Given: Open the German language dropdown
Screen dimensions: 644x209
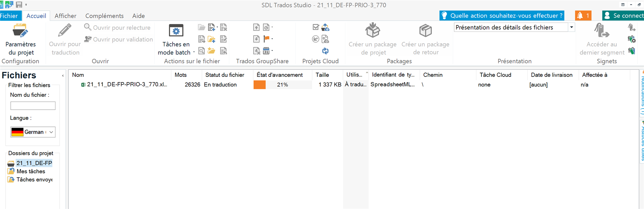Looking at the screenshot, I should pyautogui.click(x=33, y=132).
